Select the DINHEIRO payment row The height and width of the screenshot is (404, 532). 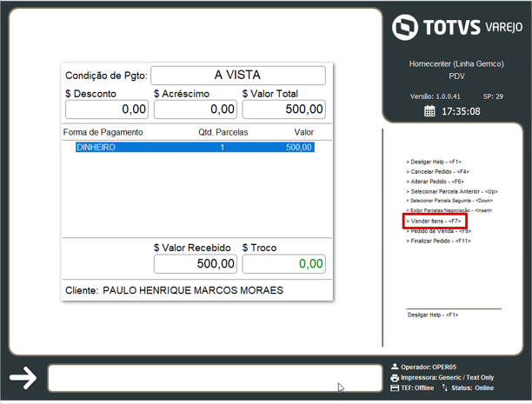[195, 147]
